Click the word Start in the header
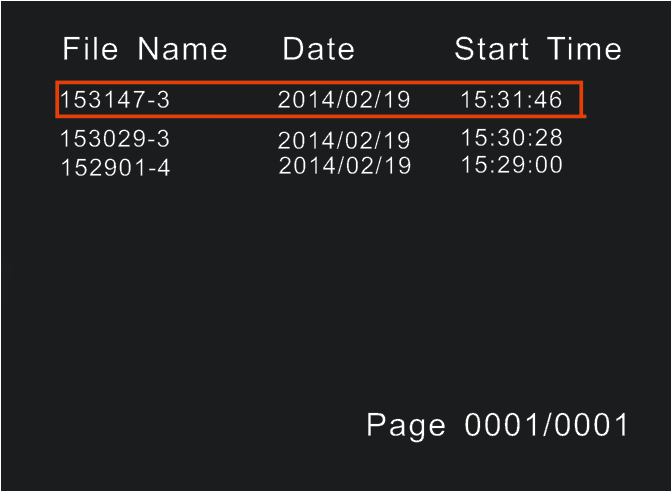Image resolution: width=671 pixels, height=491 pixels. (x=492, y=49)
